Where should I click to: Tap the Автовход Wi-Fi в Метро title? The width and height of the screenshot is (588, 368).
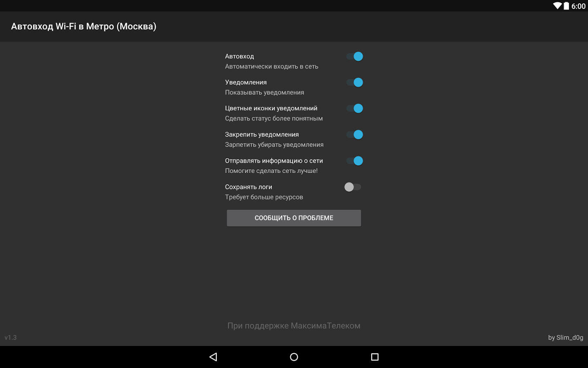point(84,26)
